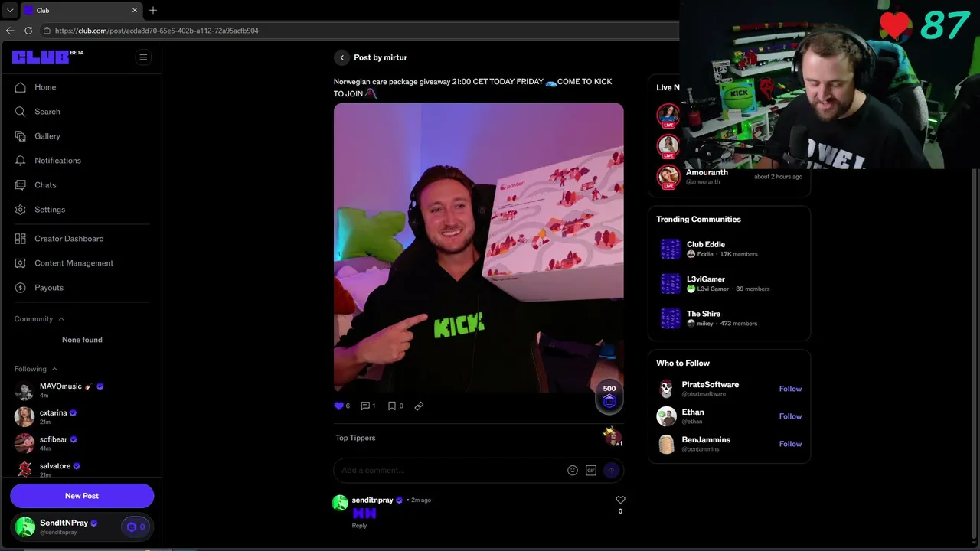Open Chats in the sidebar
Viewport: 980px width, 551px height.
[45, 185]
